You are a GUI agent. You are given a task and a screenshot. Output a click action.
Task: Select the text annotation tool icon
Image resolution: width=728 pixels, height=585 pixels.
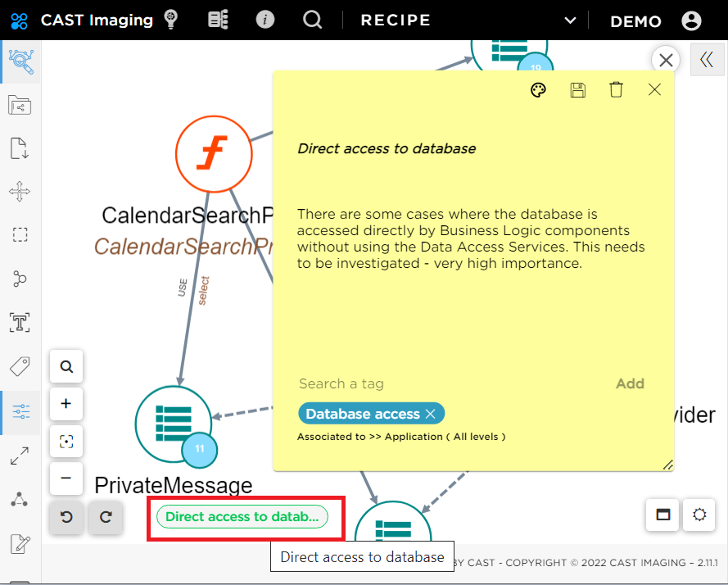click(x=20, y=322)
